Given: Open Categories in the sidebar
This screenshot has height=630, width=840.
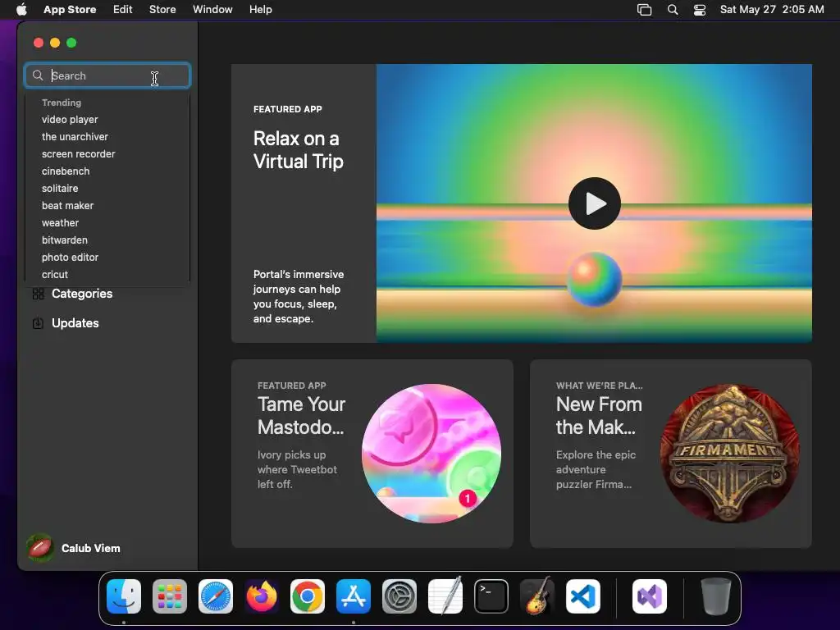Looking at the screenshot, I should tap(82, 294).
